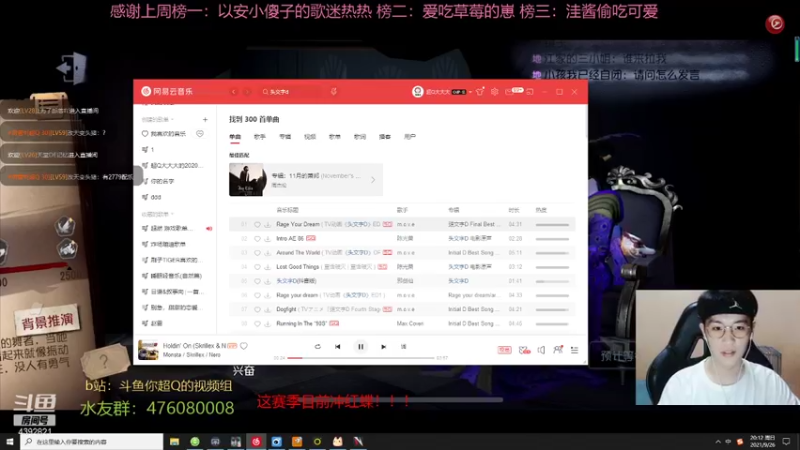Click the red round button top-right of stream

(775, 23)
